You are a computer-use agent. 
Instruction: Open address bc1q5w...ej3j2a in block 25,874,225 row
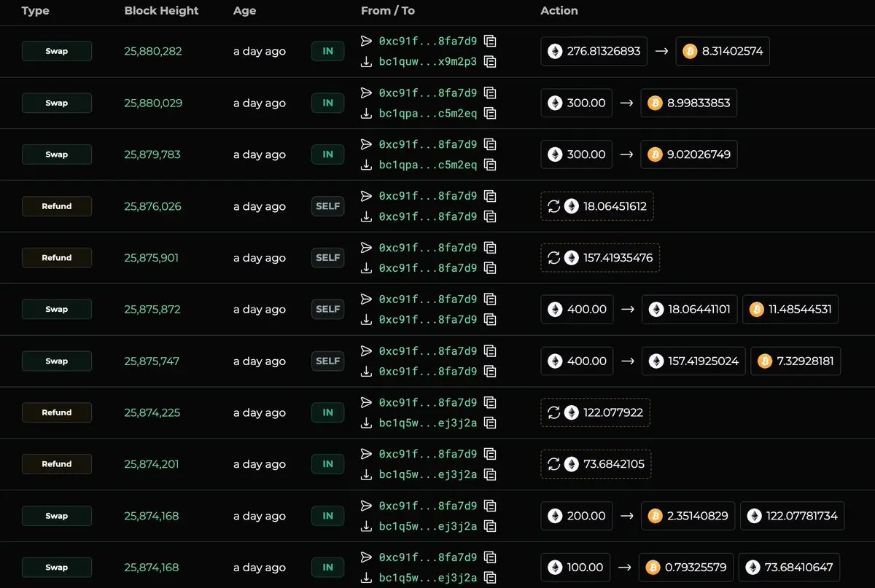pyautogui.click(x=428, y=423)
